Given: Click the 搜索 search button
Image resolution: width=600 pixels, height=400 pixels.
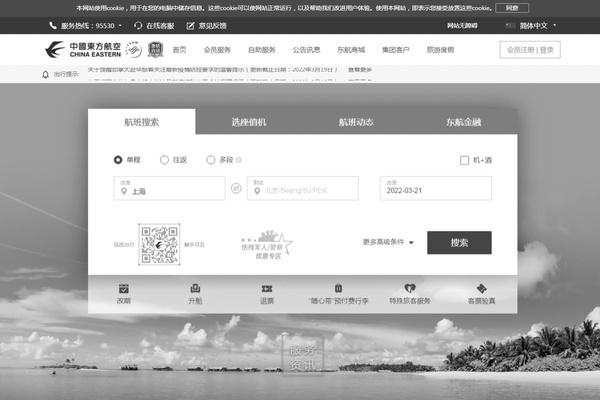Looking at the screenshot, I should click(459, 242).
